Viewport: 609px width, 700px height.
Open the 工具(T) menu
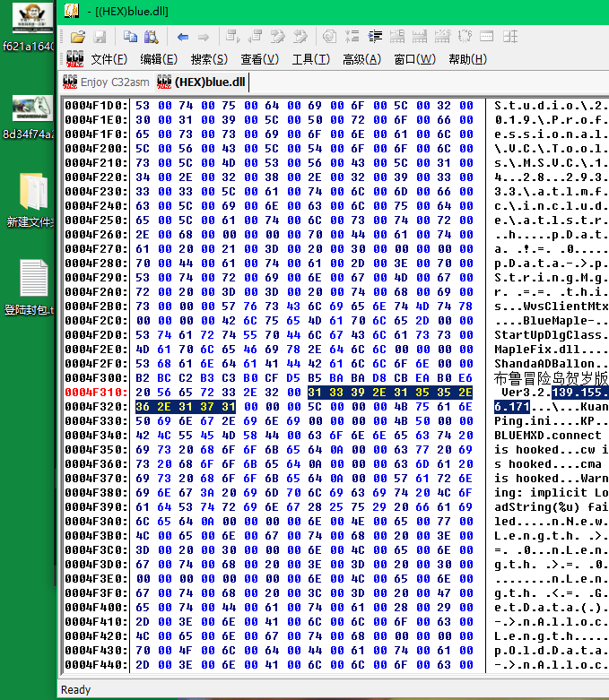point(310,59)
